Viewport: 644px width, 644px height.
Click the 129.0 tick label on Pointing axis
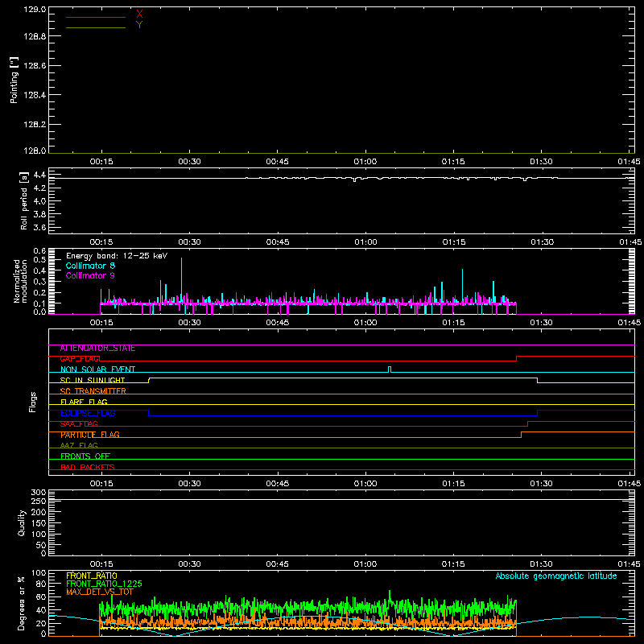click(x=35, y=10)
